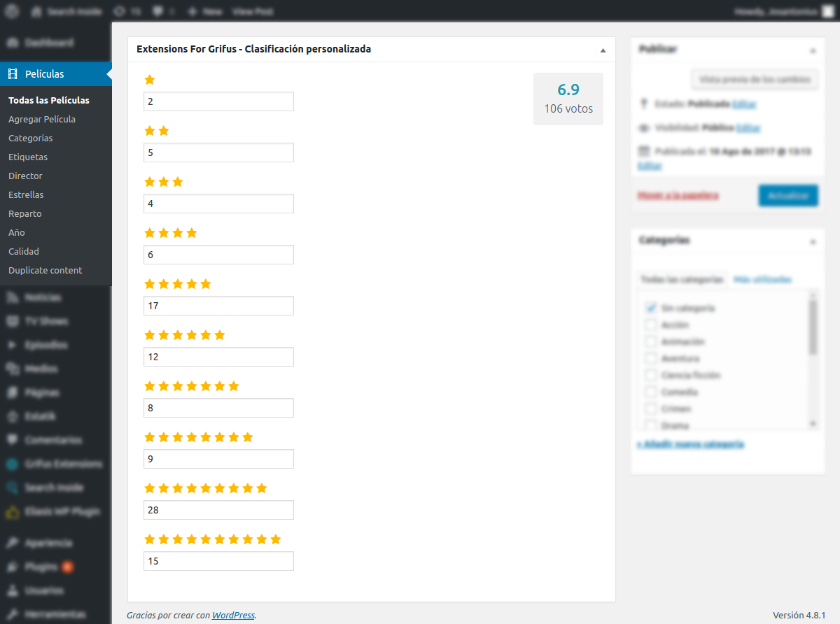Viewport: 840px width, 624px height.
Task: Open Episodios sidebar icon
Action: pyautogui.click(x=13, y=345)
